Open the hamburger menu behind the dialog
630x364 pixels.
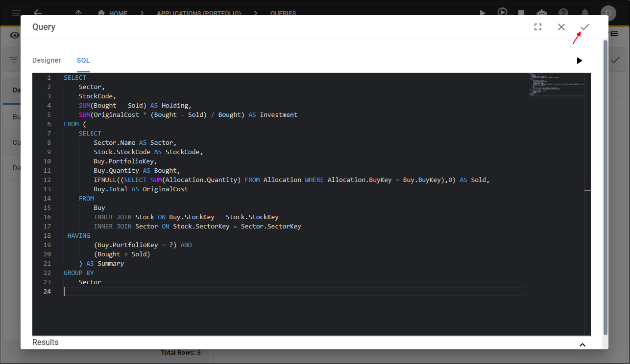[x=16, y=13]
